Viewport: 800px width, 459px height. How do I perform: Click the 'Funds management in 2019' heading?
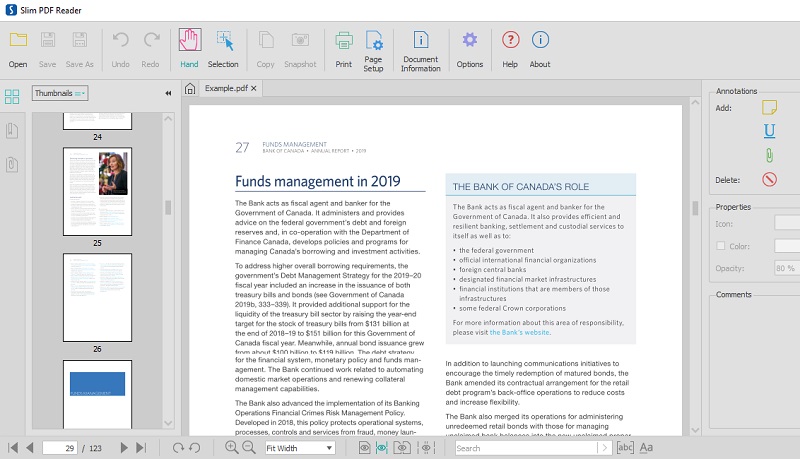(317, 181)
